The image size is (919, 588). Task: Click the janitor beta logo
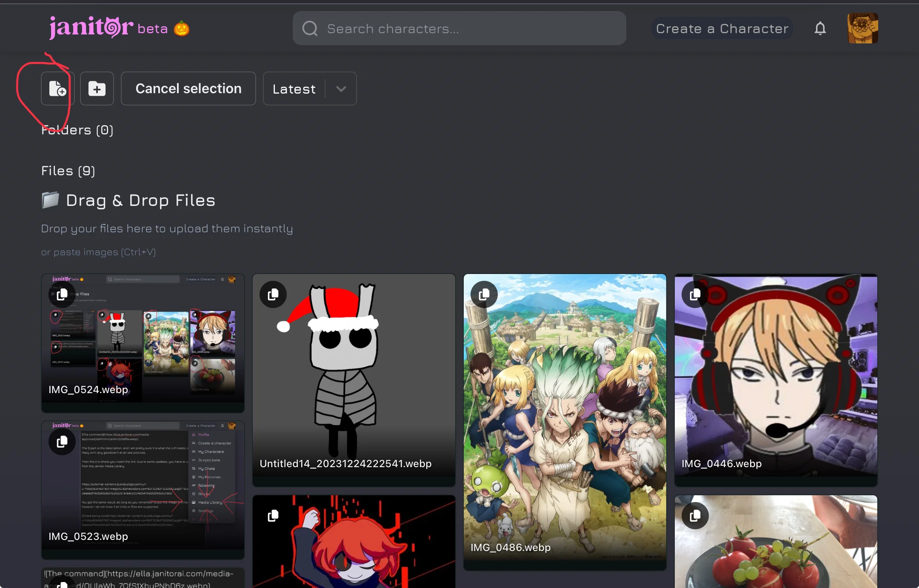tap(108, 28)
